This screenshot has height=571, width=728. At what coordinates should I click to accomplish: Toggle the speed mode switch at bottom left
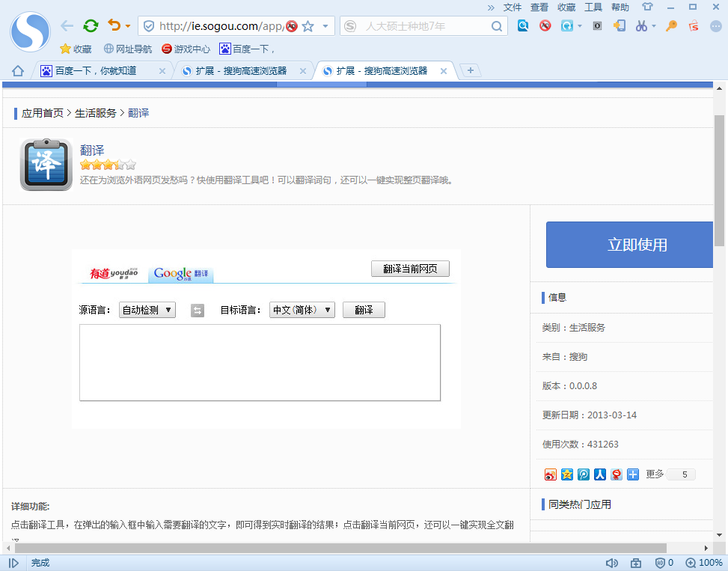(x=13, y=562)
